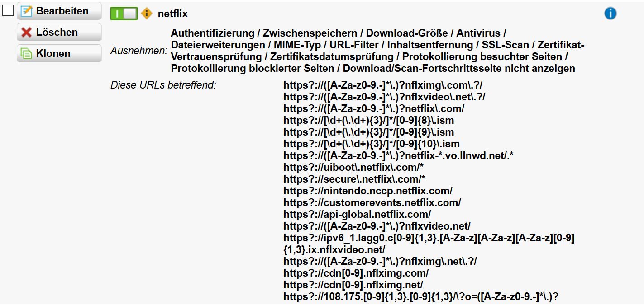The image size is (644, 305).
Task: Click the customerevents.netflix.com URL entry
Action: tap(372, 202)
